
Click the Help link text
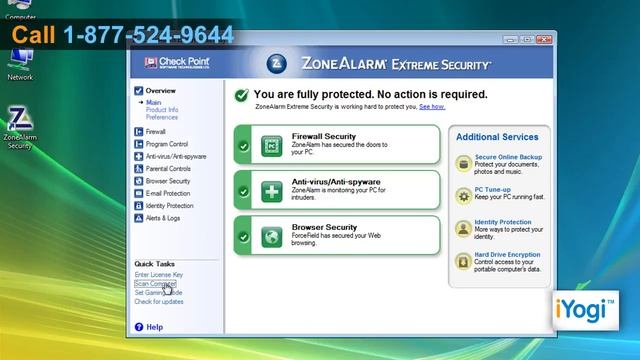(155, 327)
